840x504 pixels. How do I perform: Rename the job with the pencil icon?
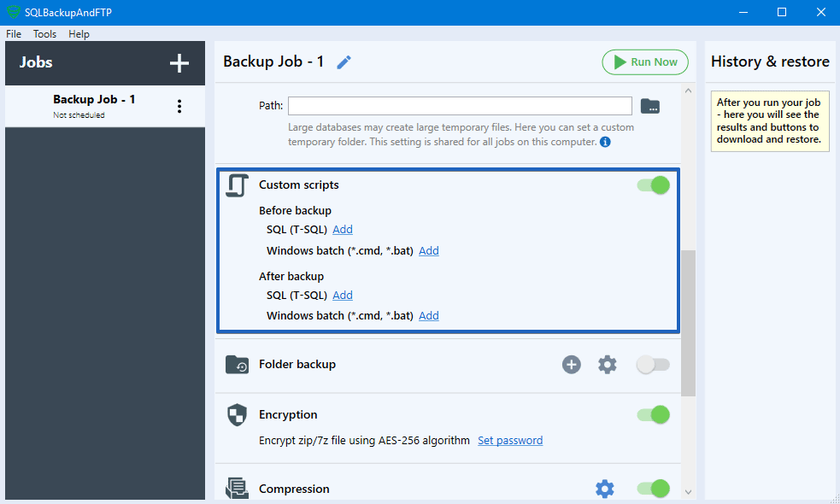pyautogui.click(x=344, y=62)
